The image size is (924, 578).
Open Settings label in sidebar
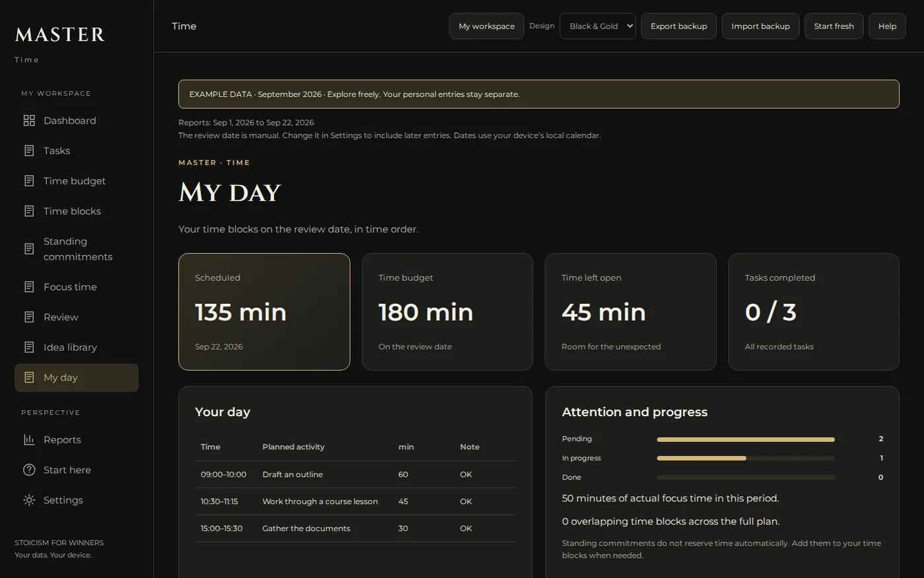click(x=63, y=501)
